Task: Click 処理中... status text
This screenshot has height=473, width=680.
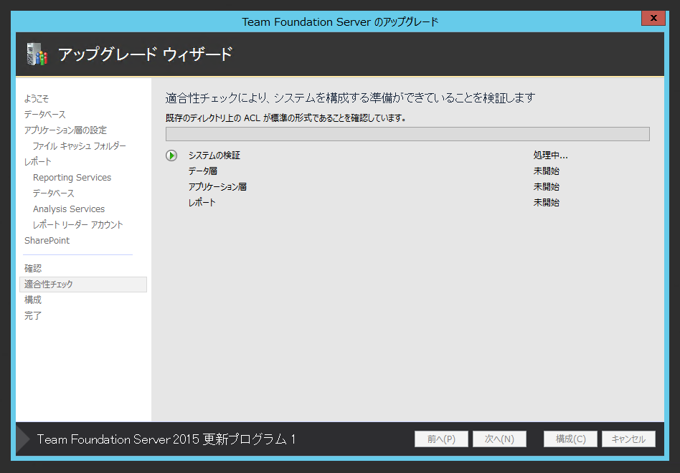Action: pos(550,155)
